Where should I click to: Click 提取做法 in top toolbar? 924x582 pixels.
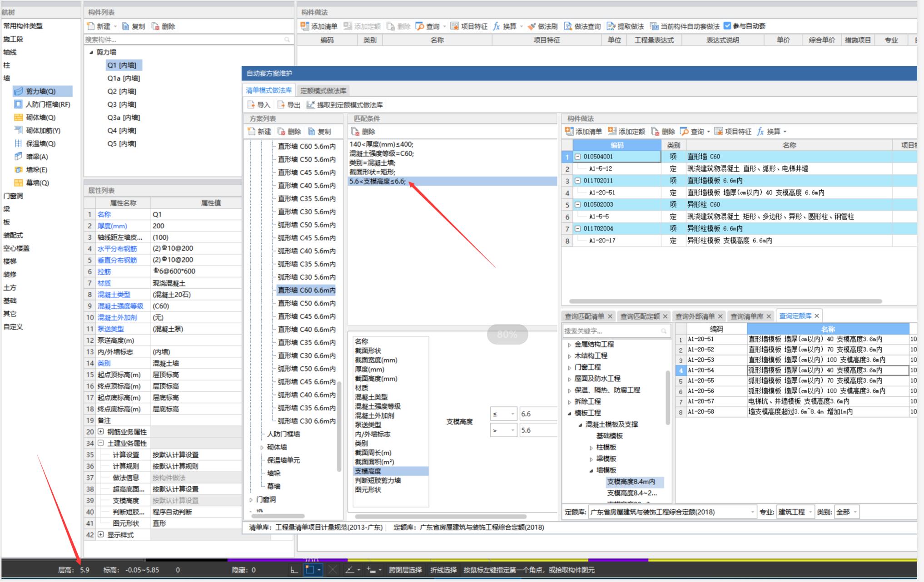coord(626,26)
